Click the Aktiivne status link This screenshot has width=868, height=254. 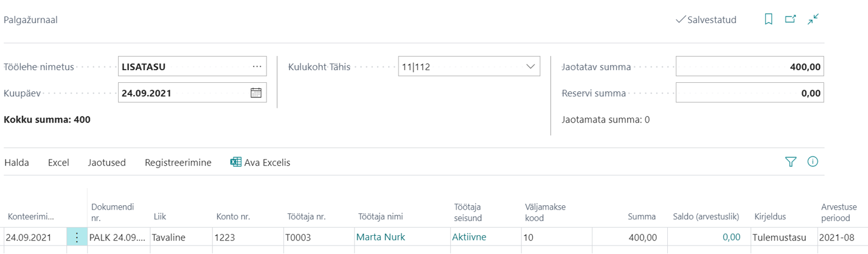[469, 237]
